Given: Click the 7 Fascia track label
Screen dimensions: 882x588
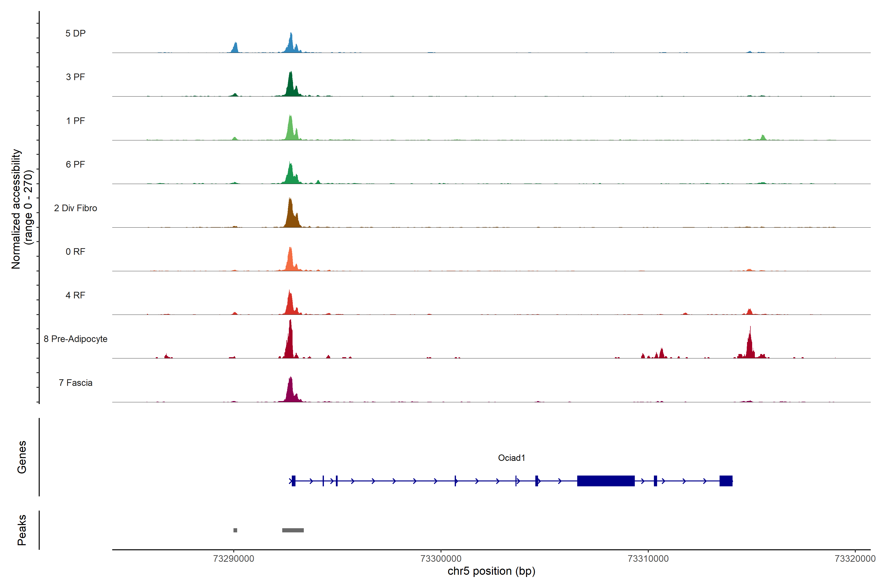Looking at the screenshot, I should [x=75, y=382].
